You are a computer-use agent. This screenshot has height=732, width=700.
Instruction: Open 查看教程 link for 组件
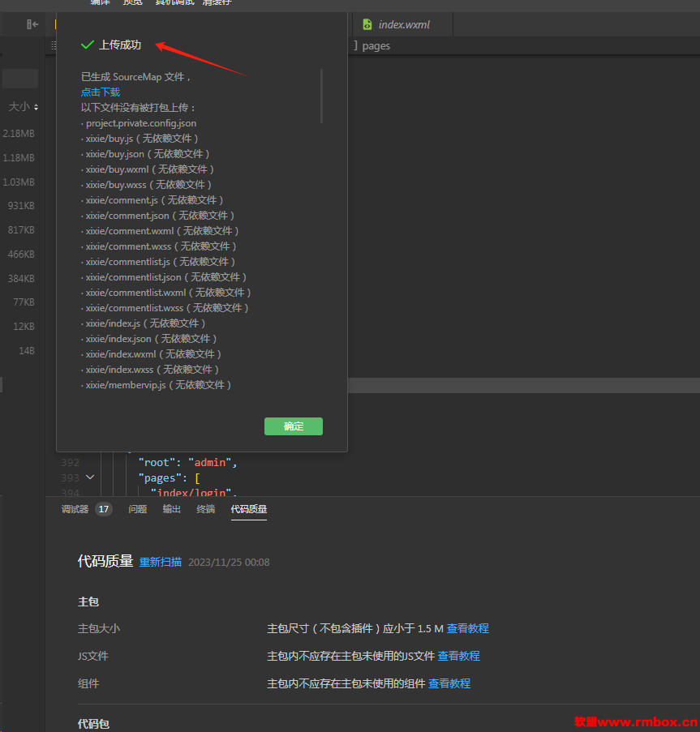(x=449, y=683)
